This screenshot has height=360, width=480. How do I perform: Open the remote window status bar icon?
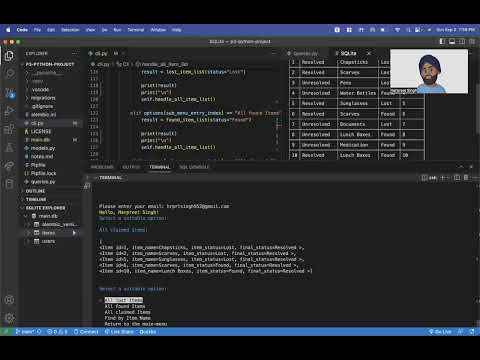click(x=5, y=332)
